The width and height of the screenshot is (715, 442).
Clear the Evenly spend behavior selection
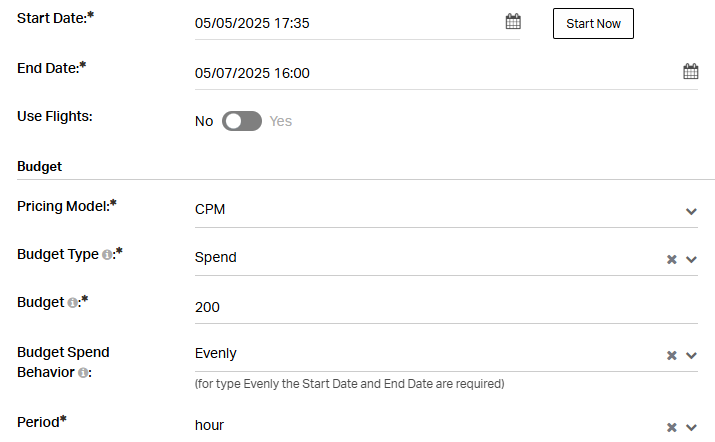pos(671,355)
